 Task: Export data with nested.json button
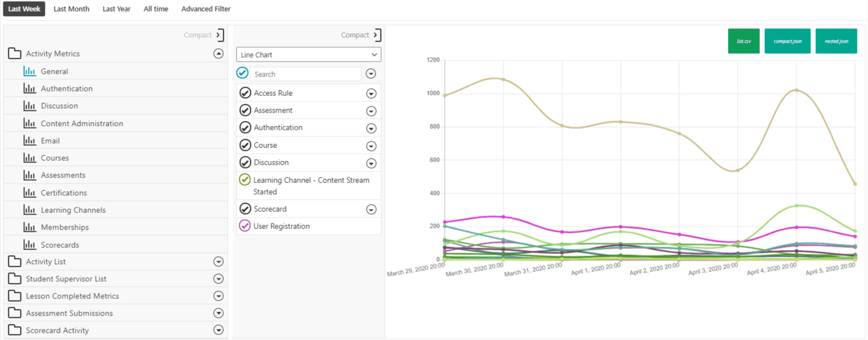click(836, 40)
